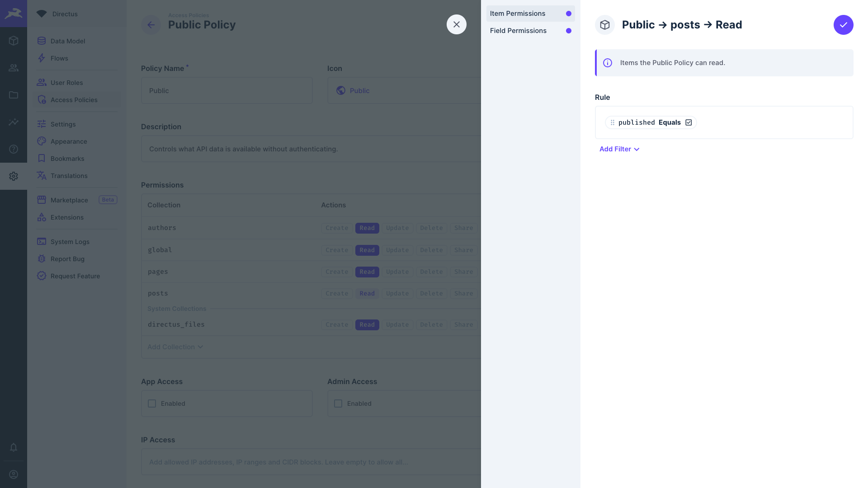Toggle App Access Enabled checkbox

pos(152,404)
